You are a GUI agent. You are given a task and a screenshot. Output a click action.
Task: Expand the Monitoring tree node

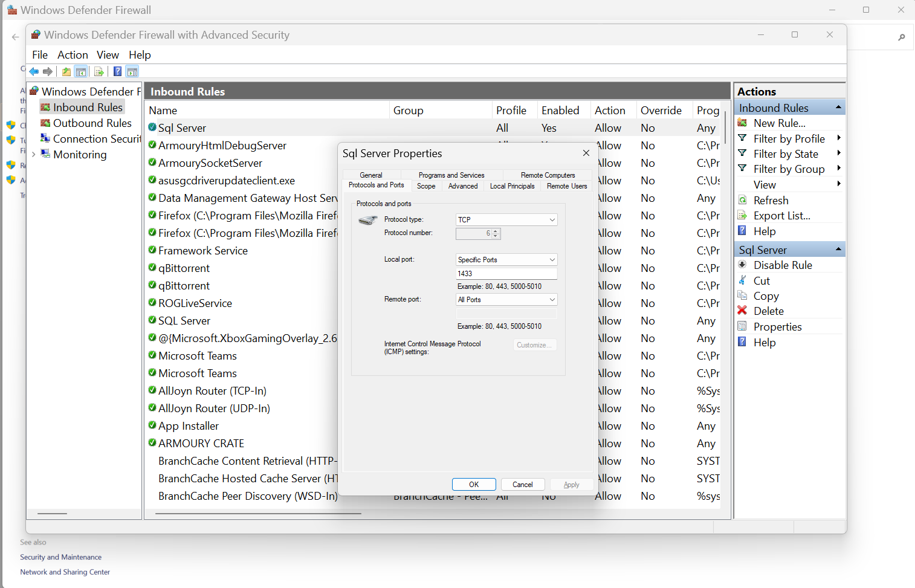coord(33,155)
